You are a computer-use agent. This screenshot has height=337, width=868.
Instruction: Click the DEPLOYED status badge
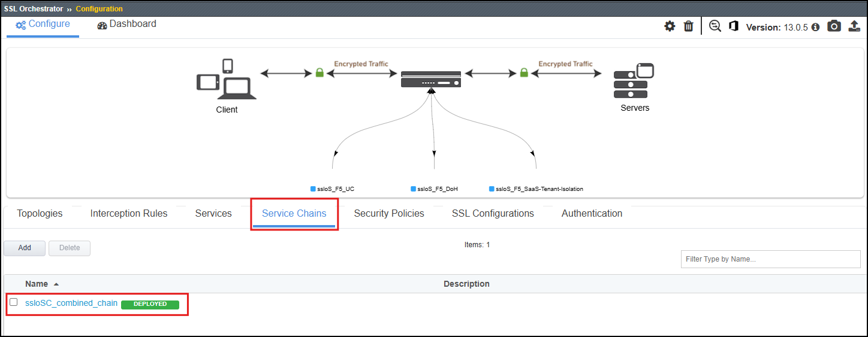[150, 304]
